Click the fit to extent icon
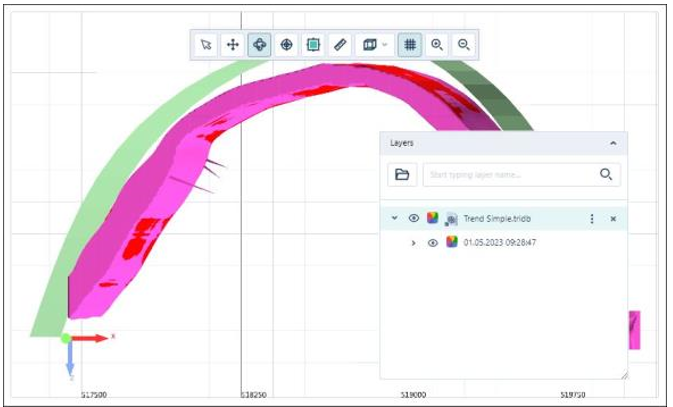This screenshot has width=673, height=407. coord(313,45)
